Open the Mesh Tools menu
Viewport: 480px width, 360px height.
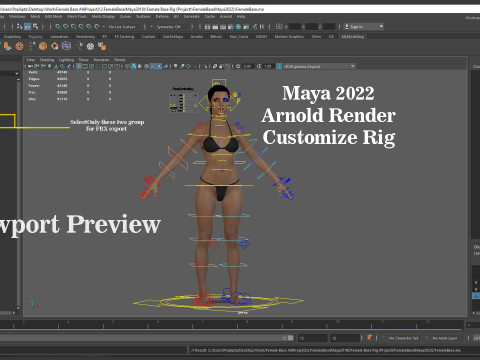77,16
